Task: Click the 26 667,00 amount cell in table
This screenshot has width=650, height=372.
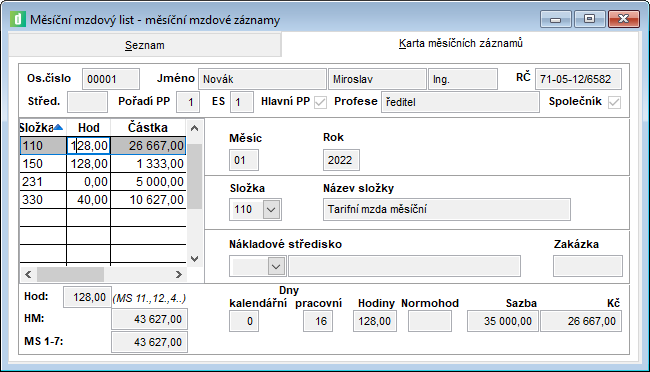Action: coord(148,146)
